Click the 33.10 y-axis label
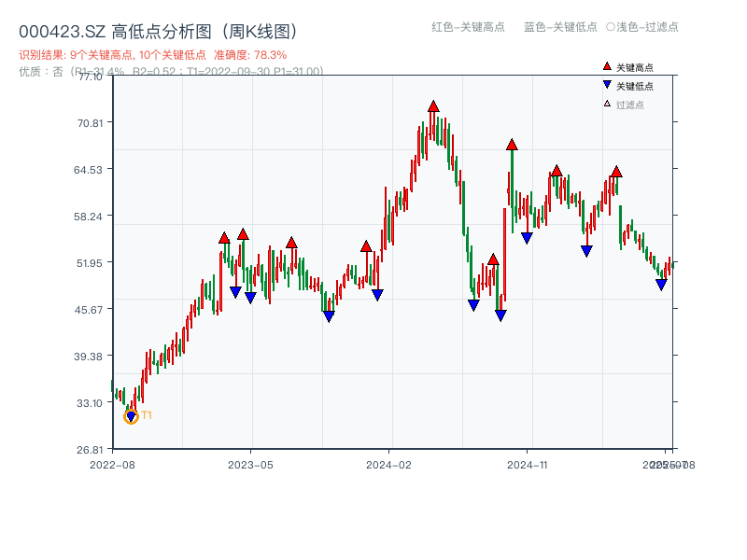This screenshot has height=560, width=747. 90,403
